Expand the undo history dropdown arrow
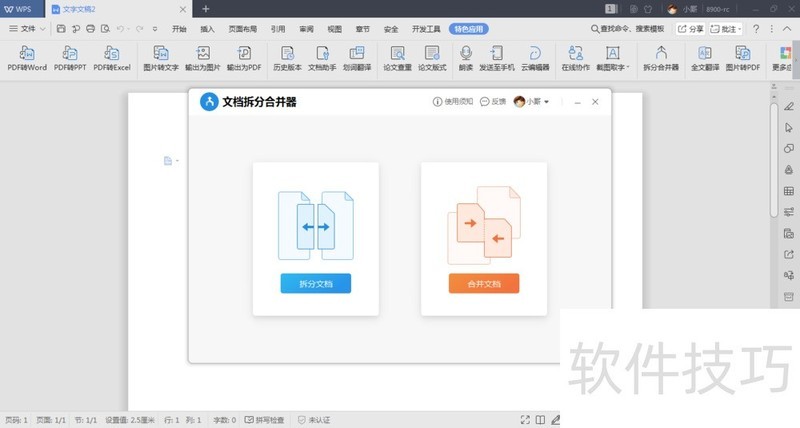The height and width of the screenshot is (428, 800). [129, 29]
